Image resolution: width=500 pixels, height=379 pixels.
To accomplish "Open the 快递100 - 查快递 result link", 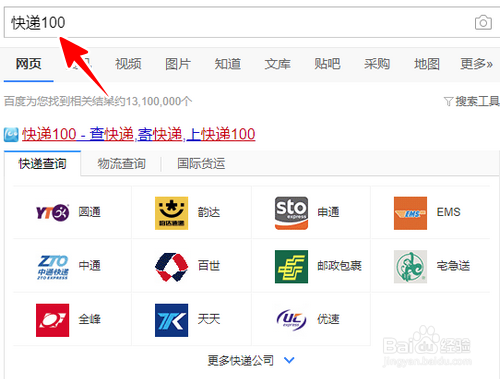I will 139,134.
